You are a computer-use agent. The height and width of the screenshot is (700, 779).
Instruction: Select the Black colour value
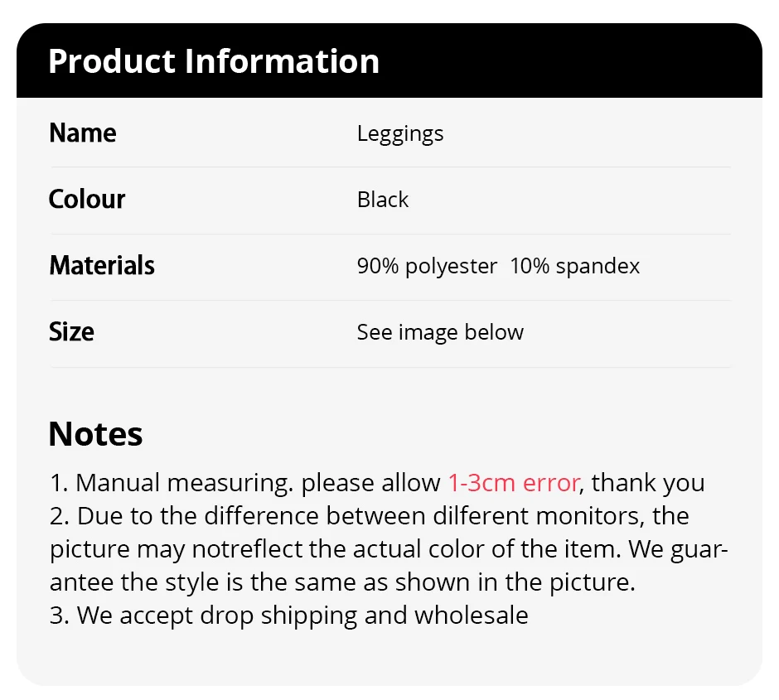coord(383,200)
